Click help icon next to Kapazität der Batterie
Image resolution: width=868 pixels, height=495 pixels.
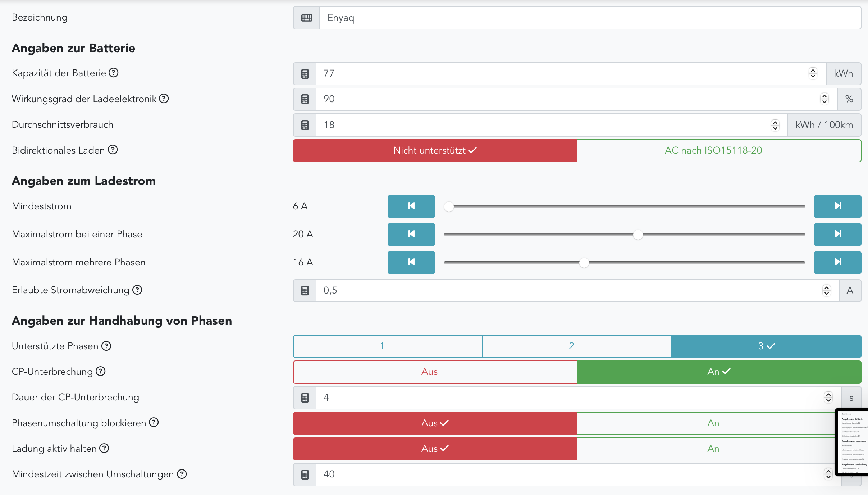(114, 73)
